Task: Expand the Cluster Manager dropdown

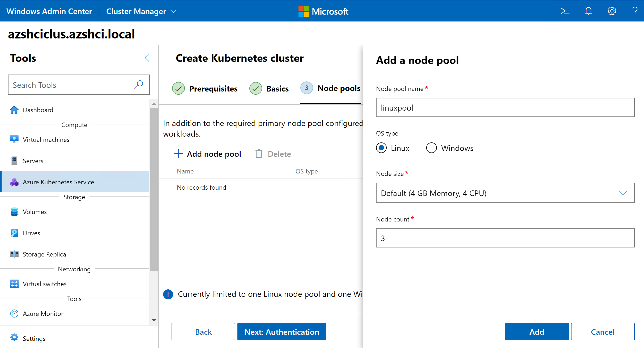Action: point(142,11)
